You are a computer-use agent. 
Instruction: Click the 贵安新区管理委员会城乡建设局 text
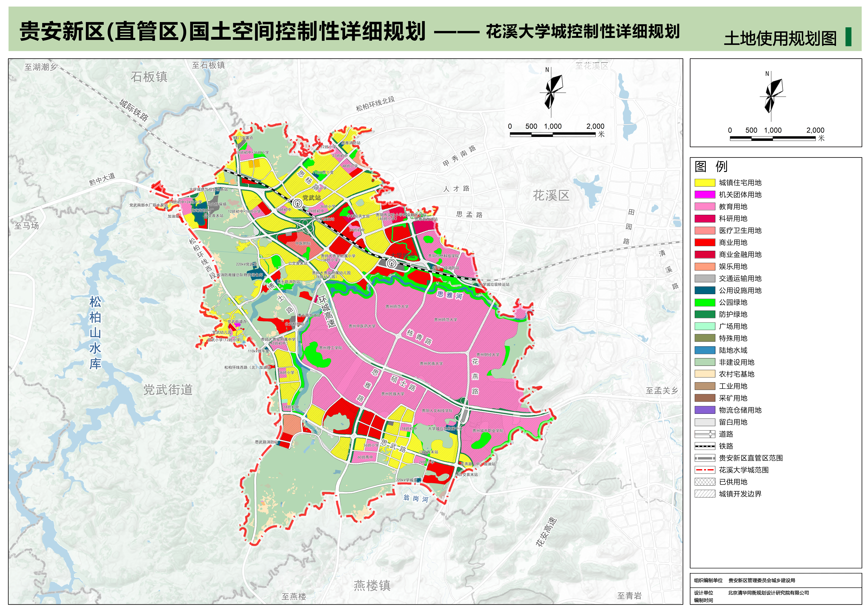762,580
